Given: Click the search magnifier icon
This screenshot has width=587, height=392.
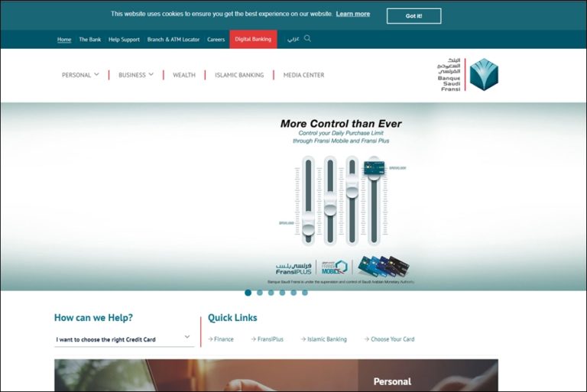Looking at the screenshot, I should pos(308,38).
